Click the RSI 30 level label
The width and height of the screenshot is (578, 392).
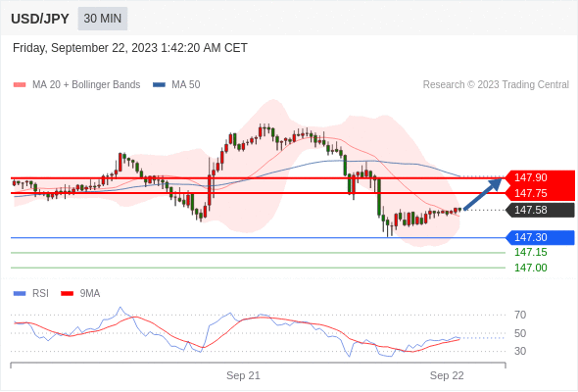520,352
